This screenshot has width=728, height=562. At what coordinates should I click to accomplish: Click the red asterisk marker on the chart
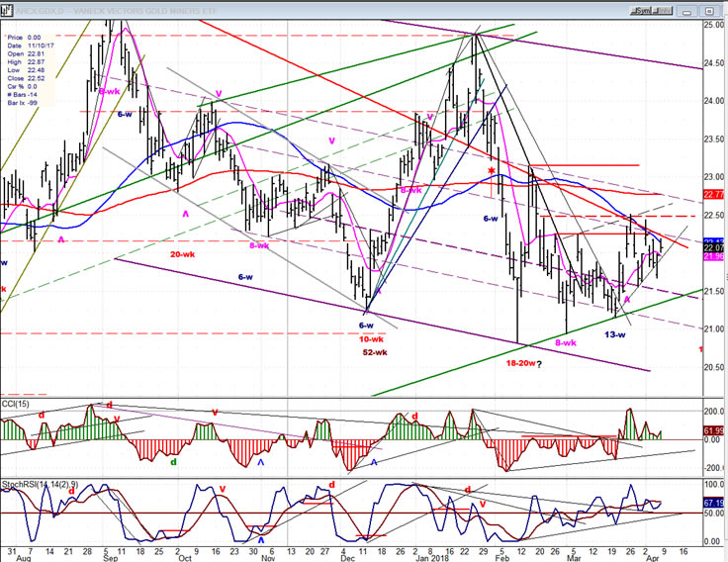(491, 172)
